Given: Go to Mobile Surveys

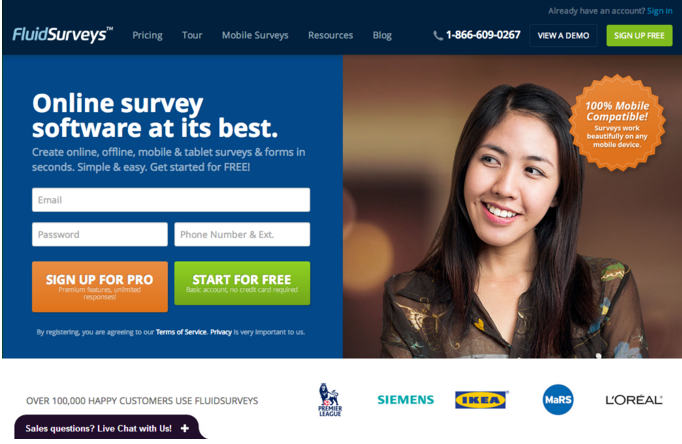Looking at the screenshot, I should pyautogui.click(x=255, y=35).
